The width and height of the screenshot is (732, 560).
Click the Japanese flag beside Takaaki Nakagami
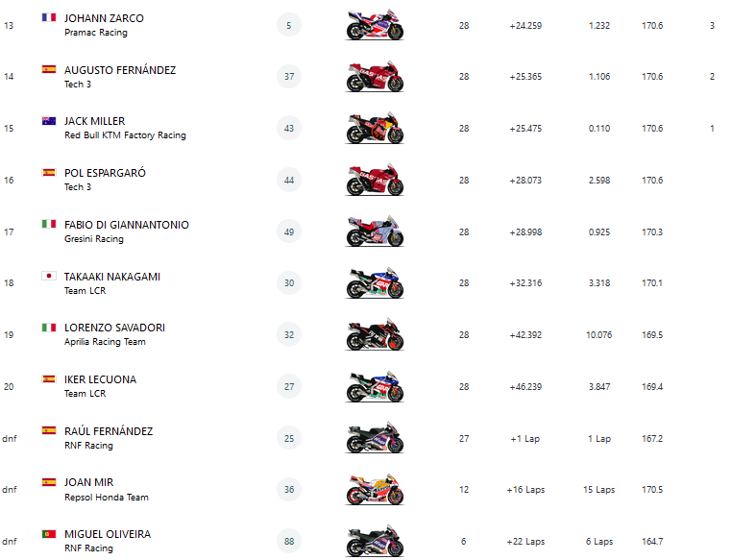49,276
